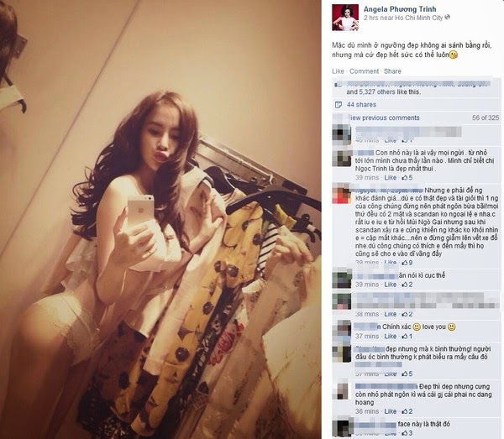Open the Angela Phương Trinh profile name link
The image size is (504, 439).
(x=400, y=9)
